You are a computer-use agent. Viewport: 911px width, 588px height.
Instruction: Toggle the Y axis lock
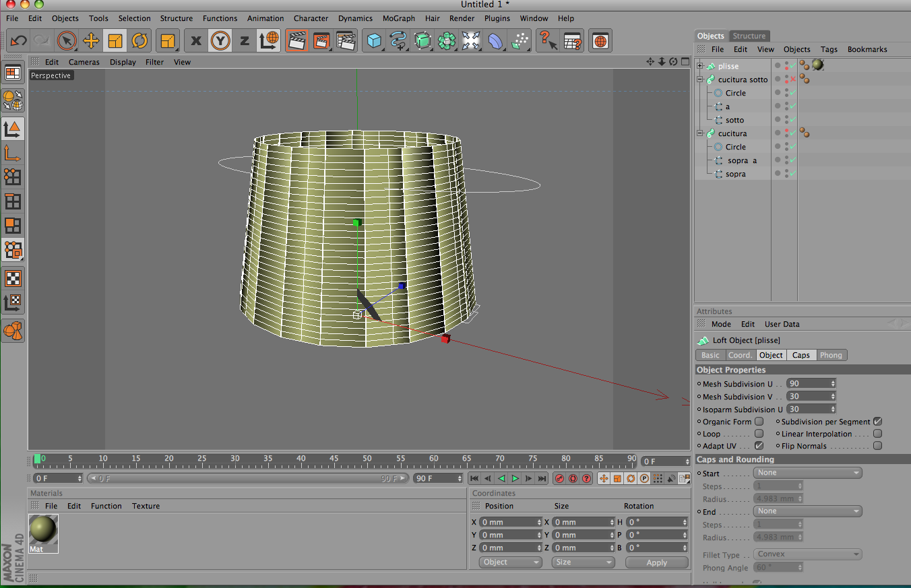tap(220, 41)
